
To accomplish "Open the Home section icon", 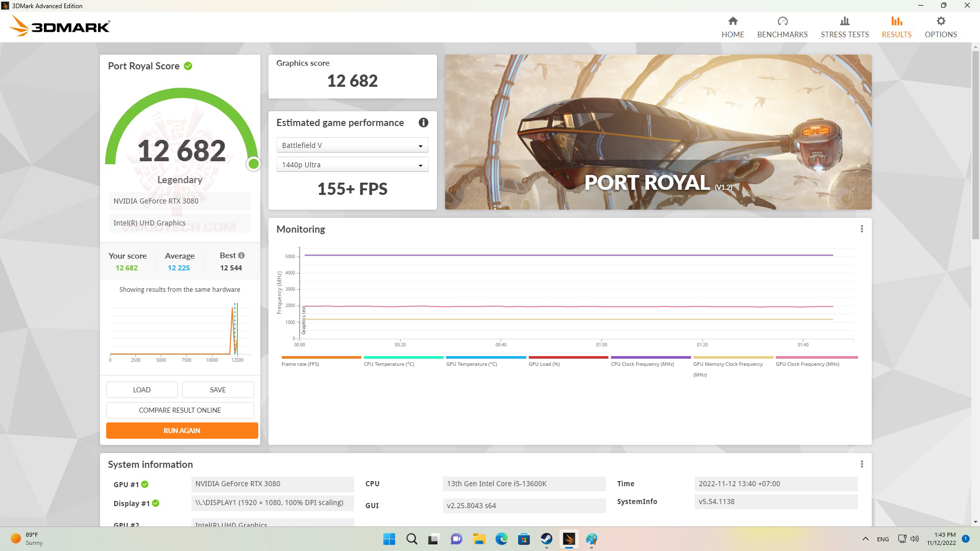I will pos(732,21).
